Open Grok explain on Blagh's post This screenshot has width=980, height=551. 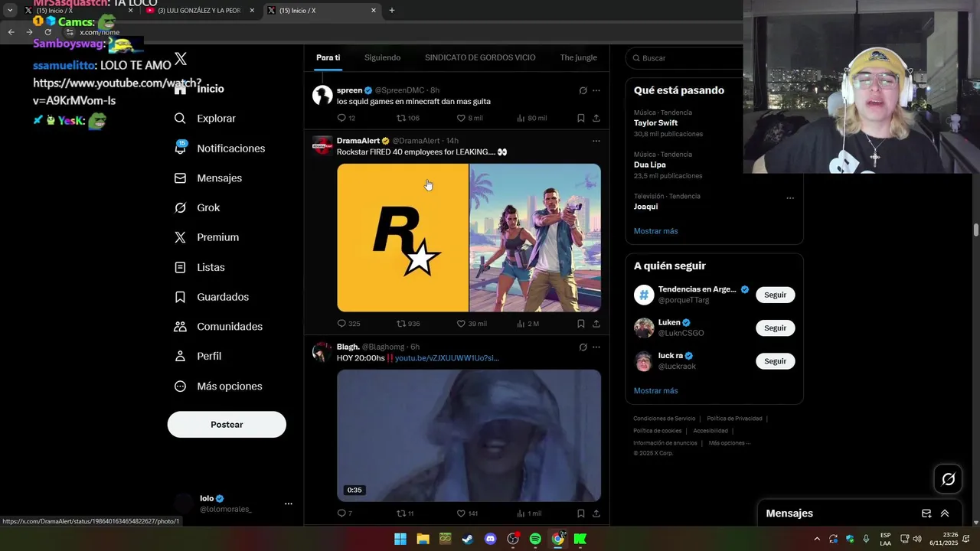click(x=583, y=347)
